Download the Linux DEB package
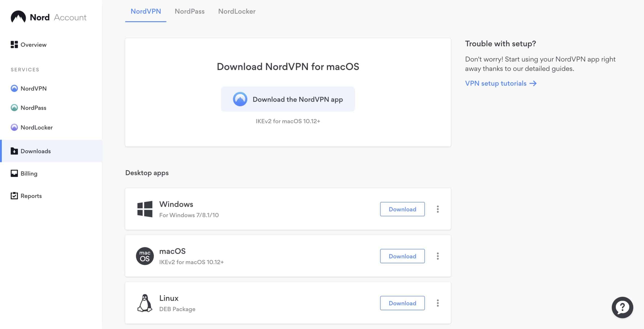Viewport: 644px width, 329px height. click(x=402, y=303)
